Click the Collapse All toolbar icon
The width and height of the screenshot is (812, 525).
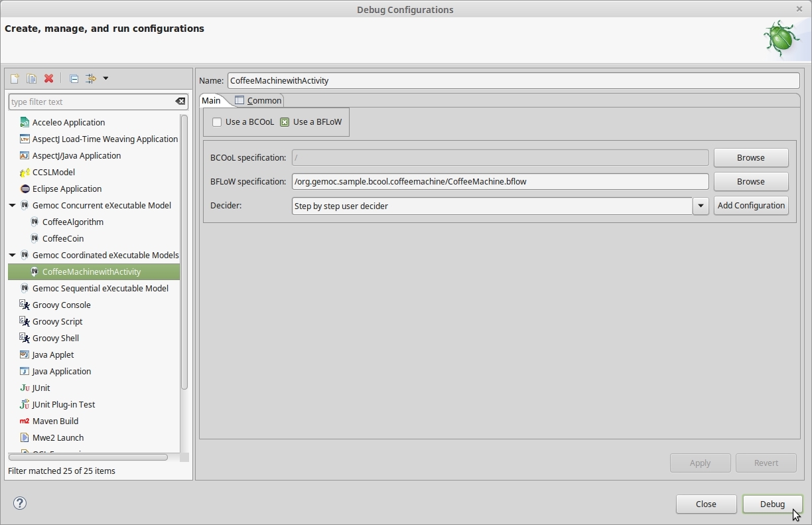pyautogui.click(x=74, y=78)
